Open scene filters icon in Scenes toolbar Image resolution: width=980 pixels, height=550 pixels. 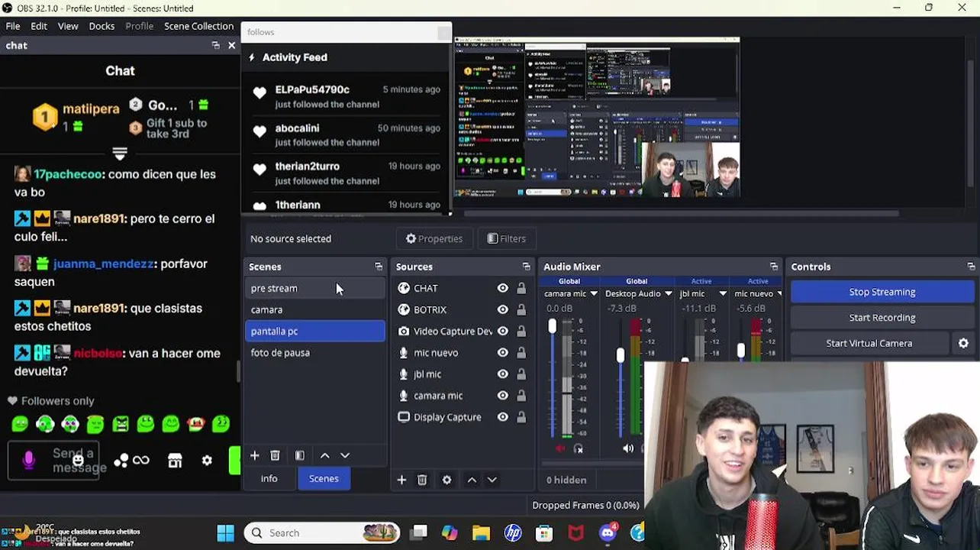(x=300, y=455)
